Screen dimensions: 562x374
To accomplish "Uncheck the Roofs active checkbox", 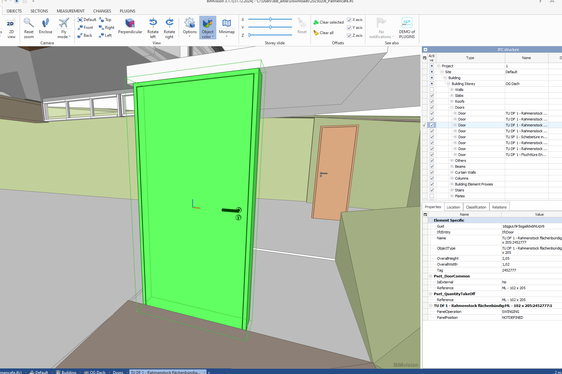I will tap(432, 101).
